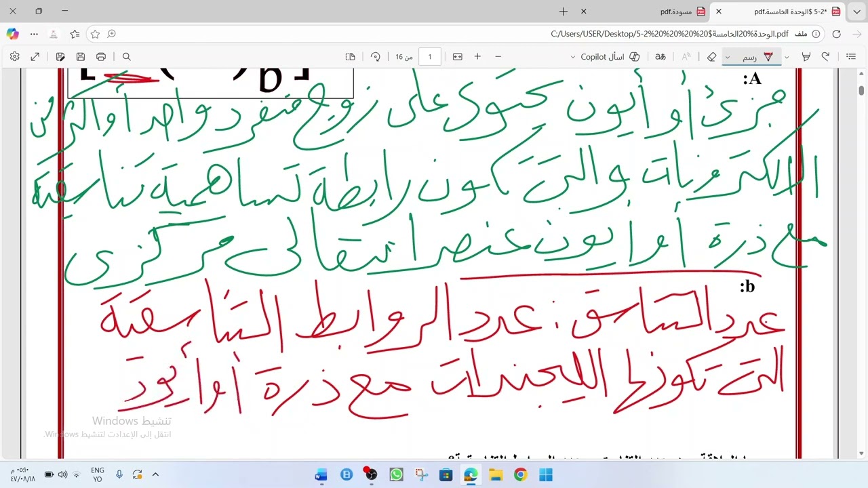
Task: Zoom in with the plus button
Action: [x=477, y=57]
